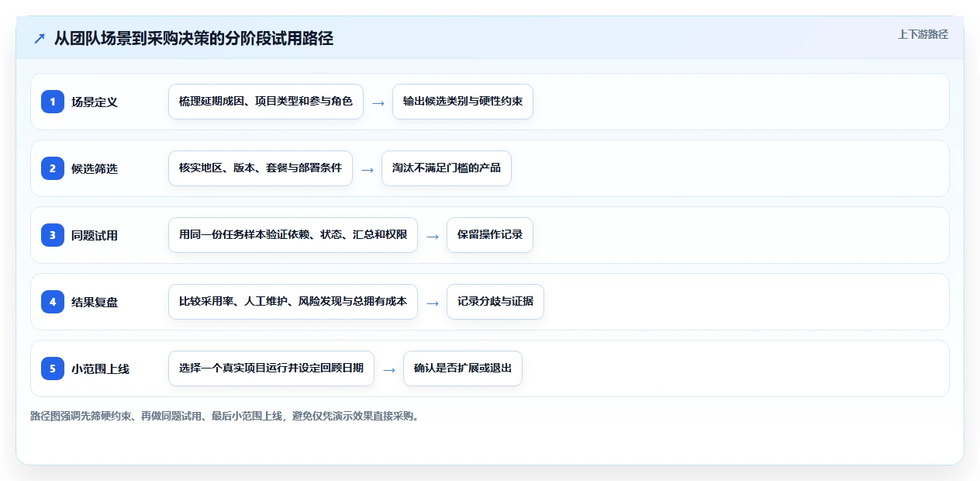
Task: Select step number badge 5
Action: pyautogui.click(x=53, y=369)
